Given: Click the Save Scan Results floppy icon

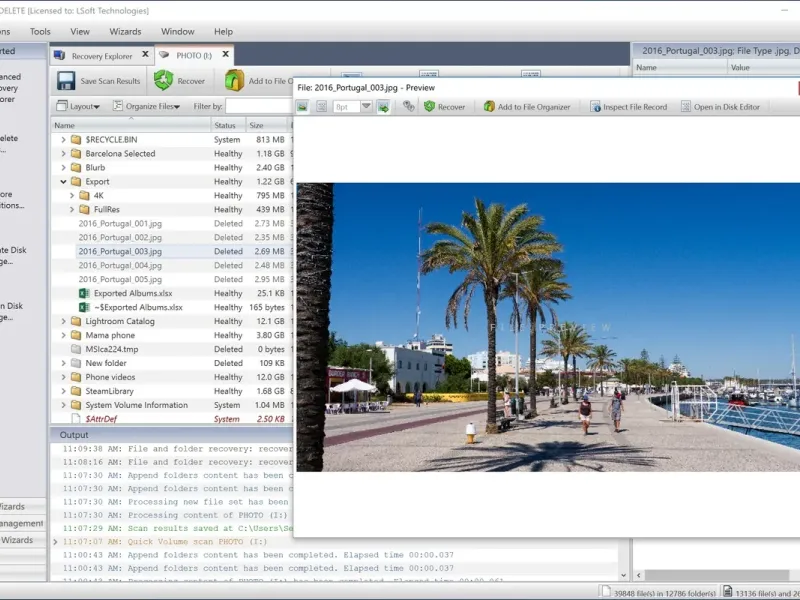Looking at the screenshot, I should click(x=67, y=81).
